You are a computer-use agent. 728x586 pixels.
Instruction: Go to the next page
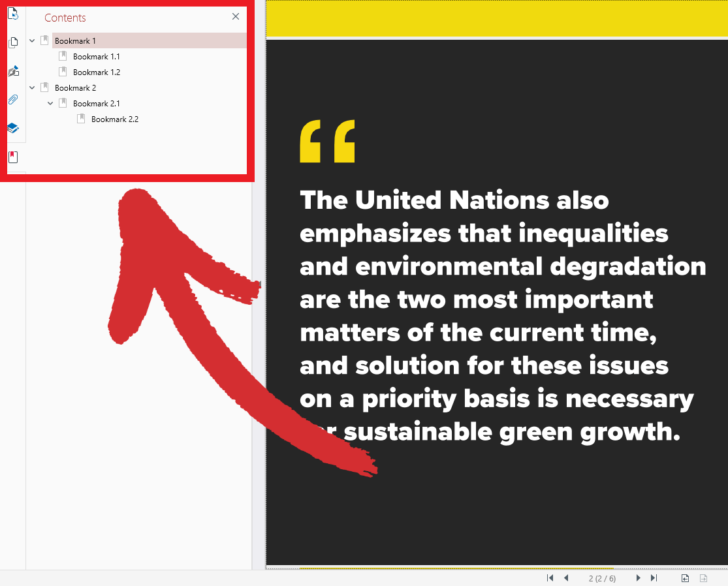[639, 578]
